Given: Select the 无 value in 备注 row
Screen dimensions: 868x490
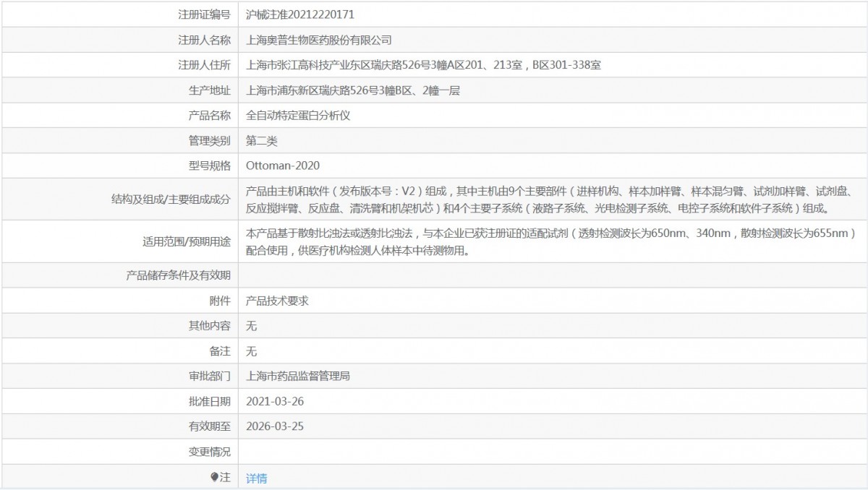Looking at the screenshot, I should click(251, 351).
